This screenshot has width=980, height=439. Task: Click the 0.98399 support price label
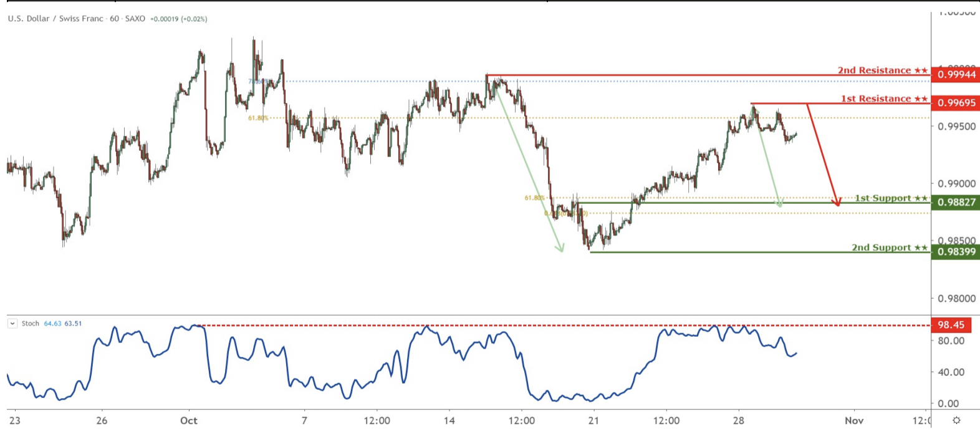pos(956,252)
